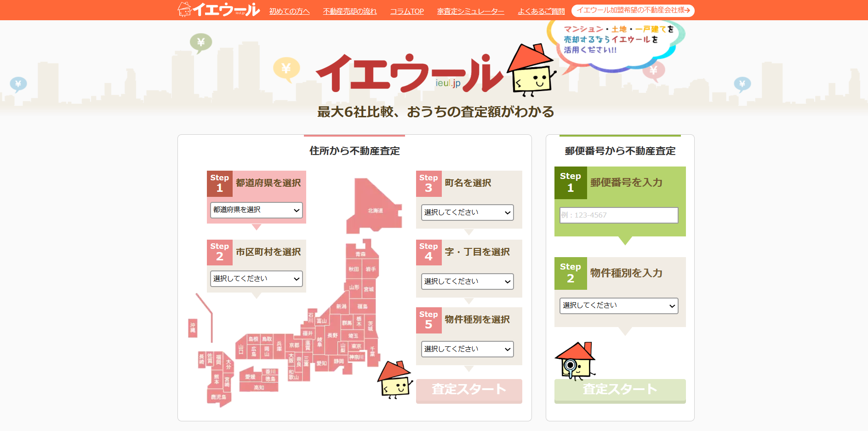Go to コラムTOP in the top navigation

pyautogui.click(x=407, y=11)
